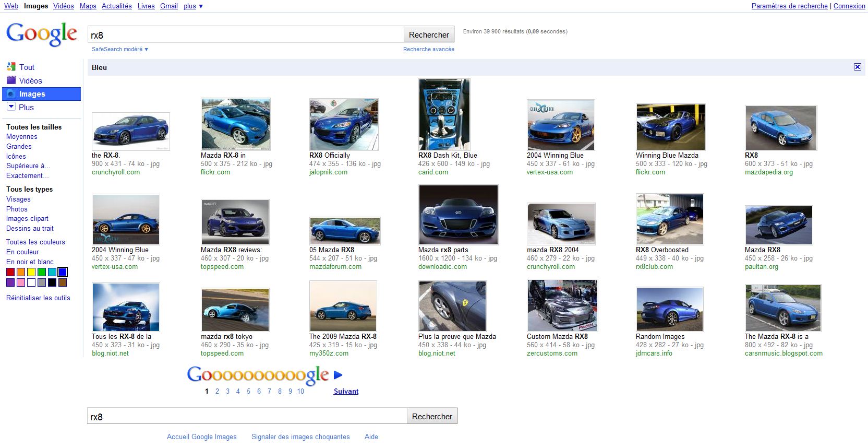Choose the pink color swatch filter

pyautogui.click(x=21, y=282)
